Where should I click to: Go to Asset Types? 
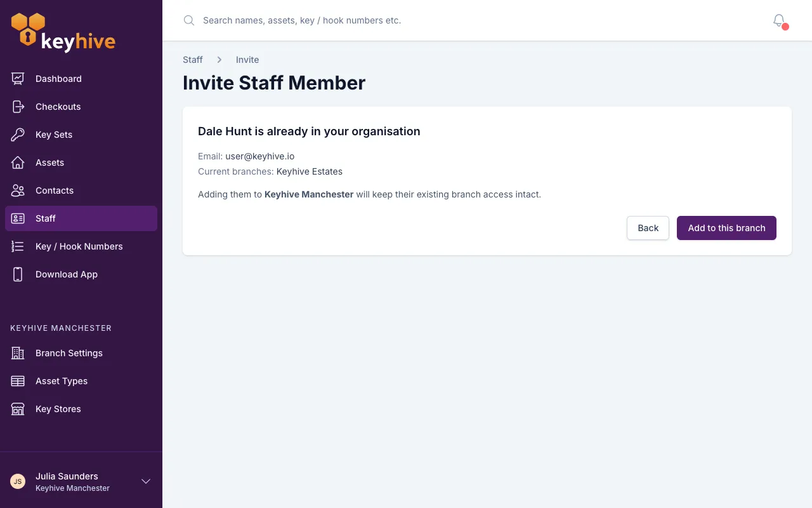pos(81,381)
